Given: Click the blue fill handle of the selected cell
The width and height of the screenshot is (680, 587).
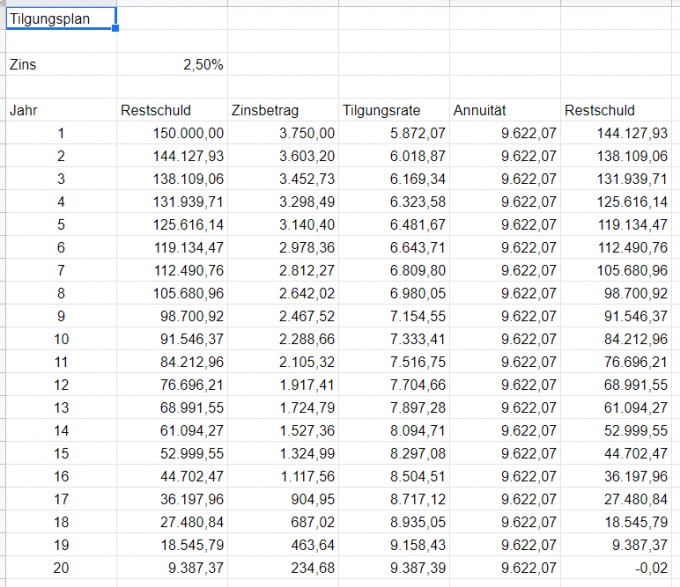Looking at the screenshot, I should point(115,28).
